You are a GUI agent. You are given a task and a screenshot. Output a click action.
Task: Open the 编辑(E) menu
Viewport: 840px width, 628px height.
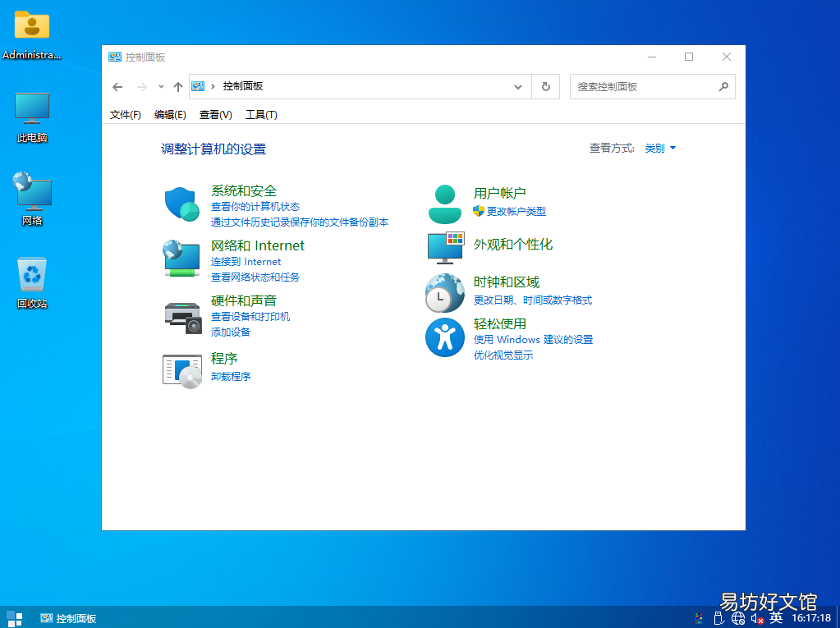point(170,115)
